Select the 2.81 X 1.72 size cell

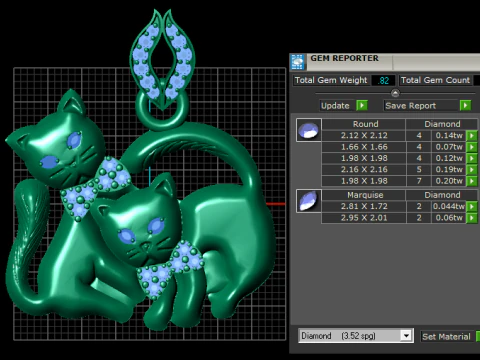tap(364, 207)
